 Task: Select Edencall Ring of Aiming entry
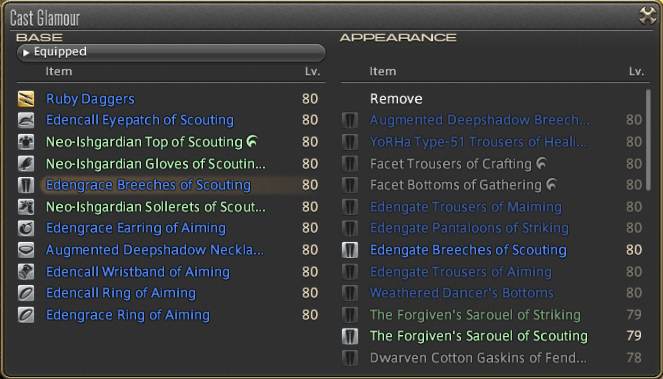point(171,293)
